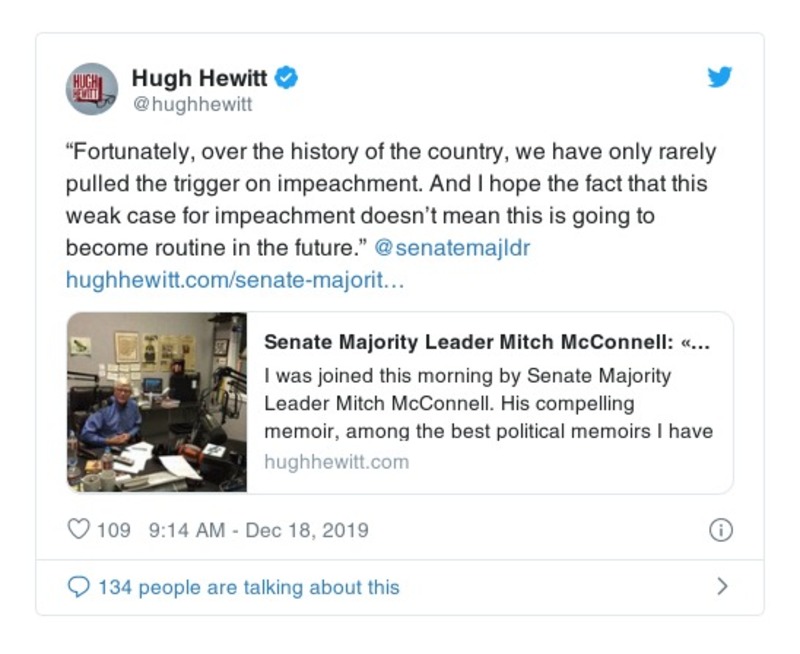The width and height of the screenshot is (800, 654).
Task: Click the quoted impeachment tweet text
Action: click(390, 200)
